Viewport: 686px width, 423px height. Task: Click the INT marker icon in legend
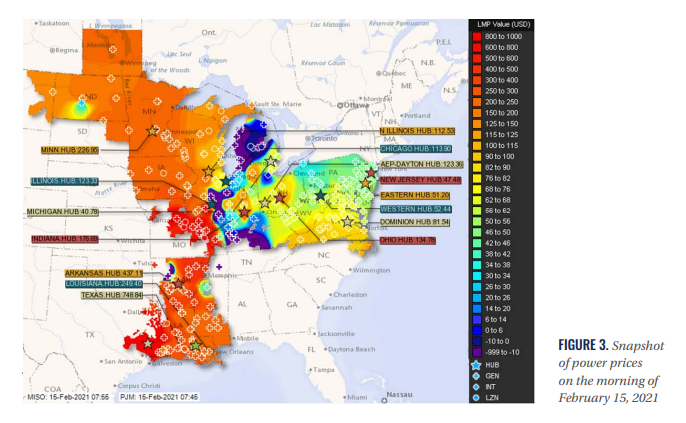pyautogui.click(x=476, y=387)
